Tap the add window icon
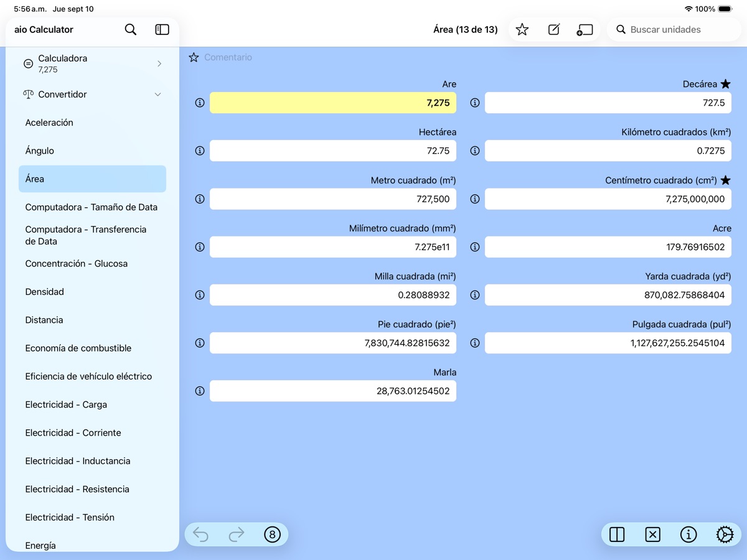This screenshot has height=560, width=747. tap(585, 29)
